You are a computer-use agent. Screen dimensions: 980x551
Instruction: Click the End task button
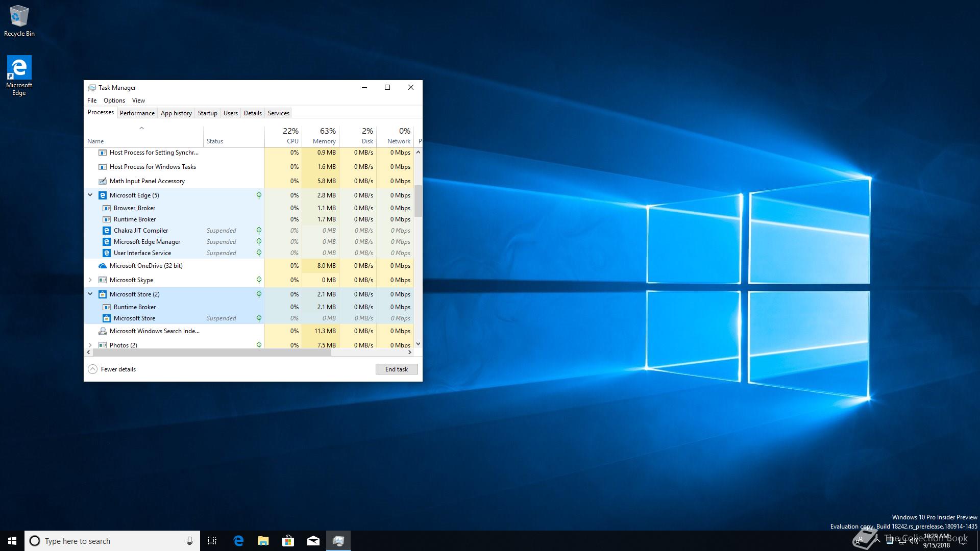pyautogui.click(x=397, y=369)
